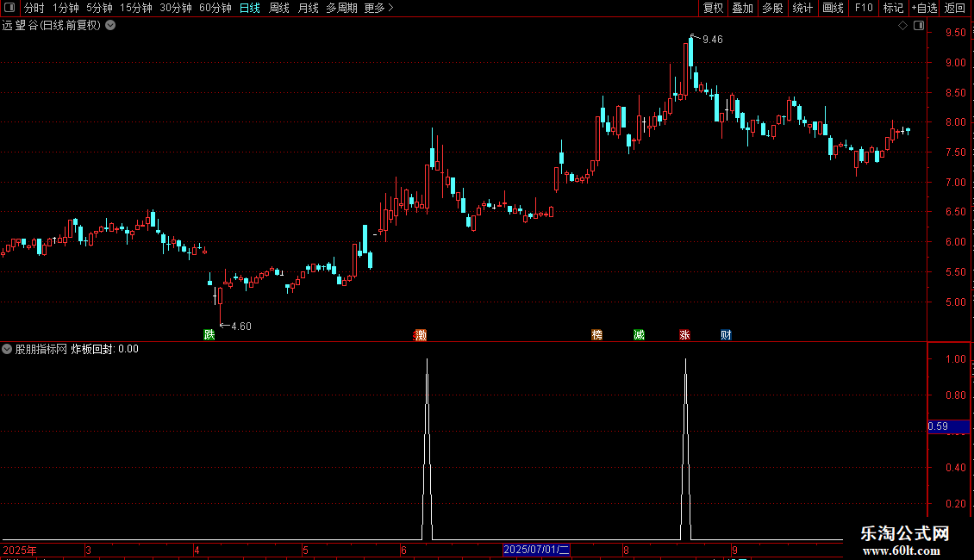The image size is (974, 560).
Task: Select the 15分钟 period tab
Action: tap(135, 8)
